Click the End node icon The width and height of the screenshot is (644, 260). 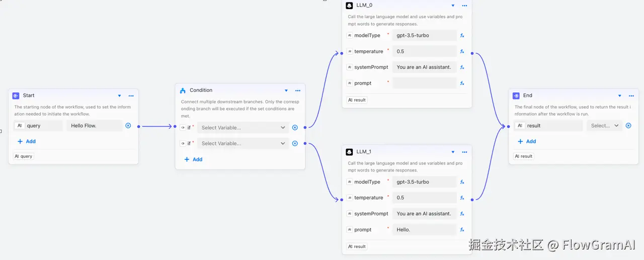point(516,96)
